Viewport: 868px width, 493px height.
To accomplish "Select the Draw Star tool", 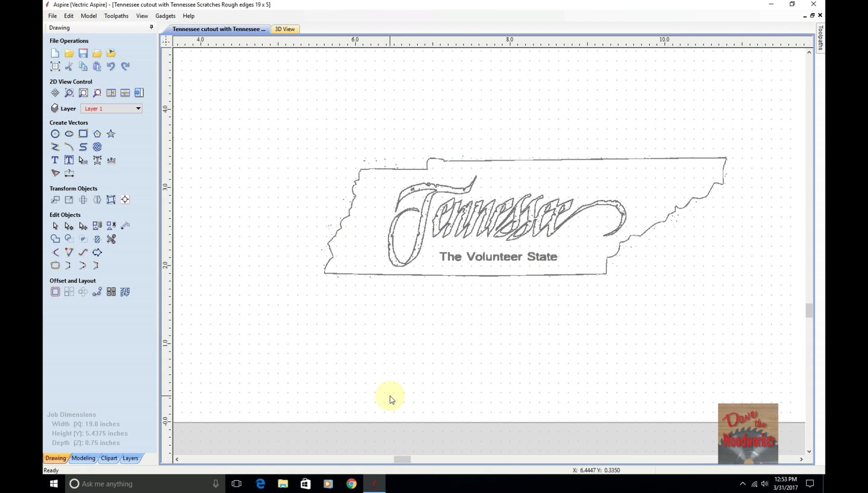I will tap(111, 134).
